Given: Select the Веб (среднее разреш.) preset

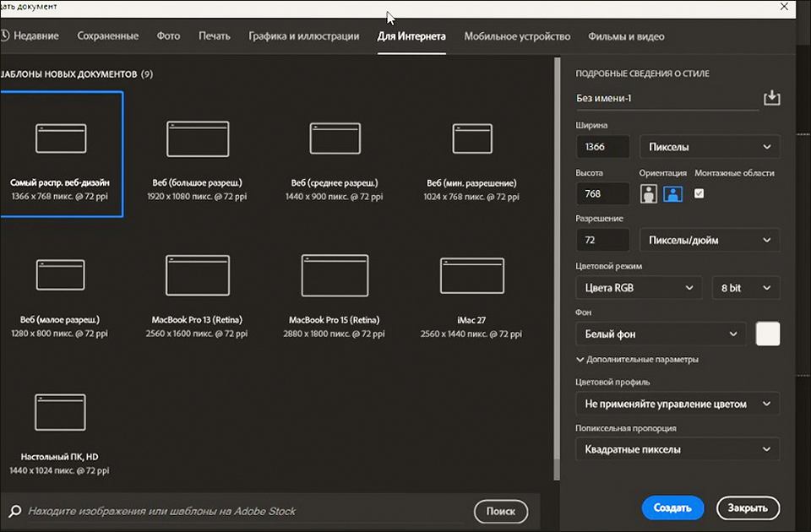Looking at the screenshot, I should click(x=335, y=160).
